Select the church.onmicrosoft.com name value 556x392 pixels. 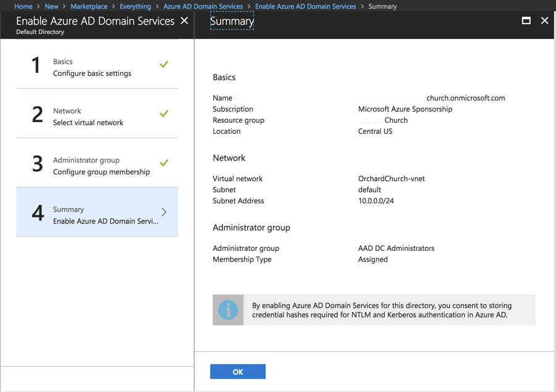pos(465,98)
